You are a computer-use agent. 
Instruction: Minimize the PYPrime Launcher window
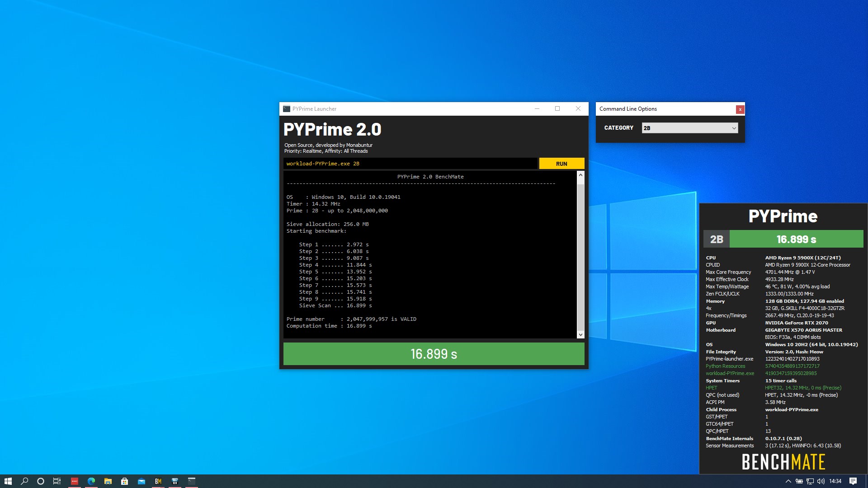click(537, 109)
